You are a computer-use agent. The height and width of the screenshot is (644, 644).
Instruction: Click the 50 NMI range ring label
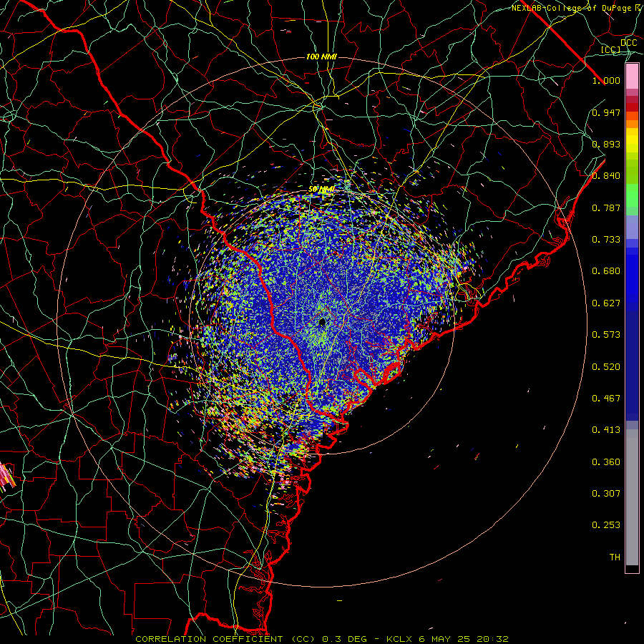click(x=321, y=190)
